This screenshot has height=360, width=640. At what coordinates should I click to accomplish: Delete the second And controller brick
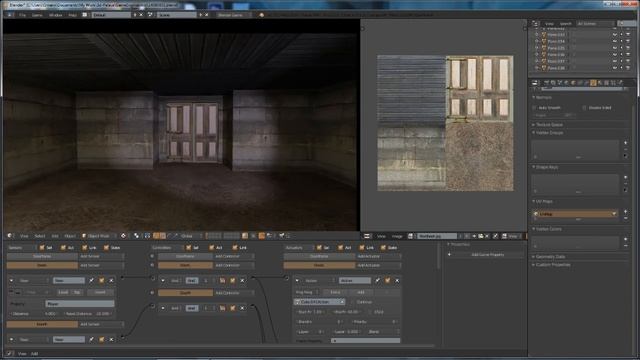[x=242, y=308]
